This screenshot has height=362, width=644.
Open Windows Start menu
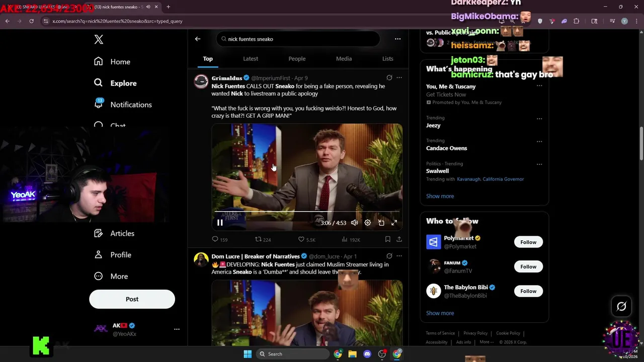[248, 354]
